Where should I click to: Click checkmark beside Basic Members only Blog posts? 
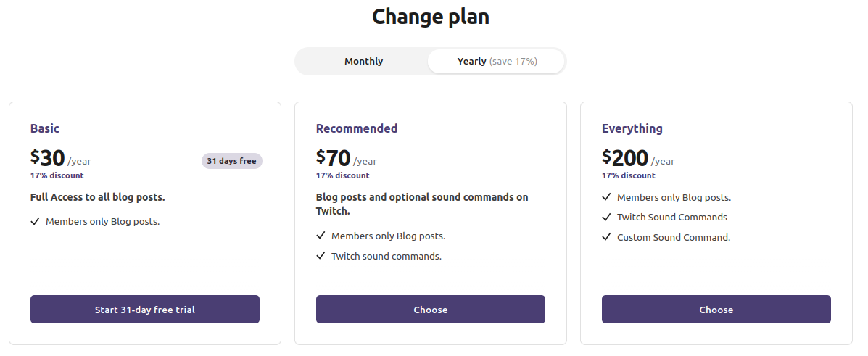(x=35, y=222)
